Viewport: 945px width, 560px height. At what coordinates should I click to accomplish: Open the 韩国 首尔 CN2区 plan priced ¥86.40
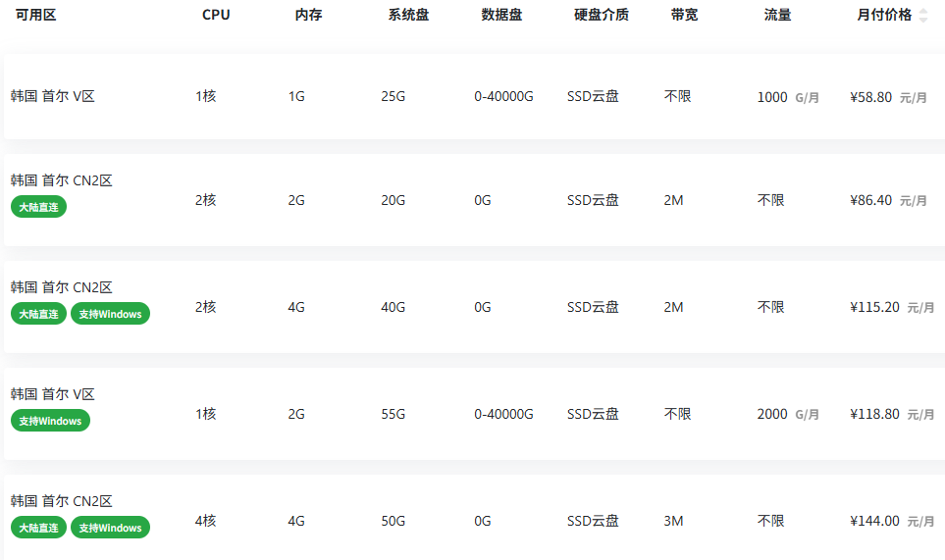[x=62, y=181]
